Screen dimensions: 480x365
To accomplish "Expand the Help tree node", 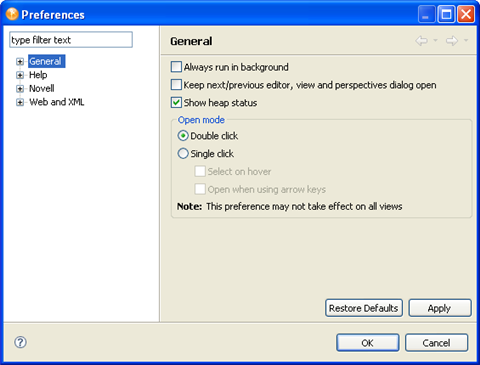I will pos(20,75).
